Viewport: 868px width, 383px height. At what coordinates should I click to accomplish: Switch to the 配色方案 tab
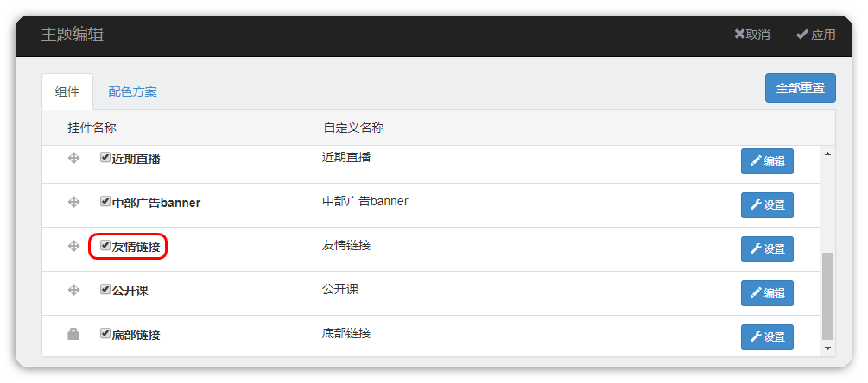(132, 91)
